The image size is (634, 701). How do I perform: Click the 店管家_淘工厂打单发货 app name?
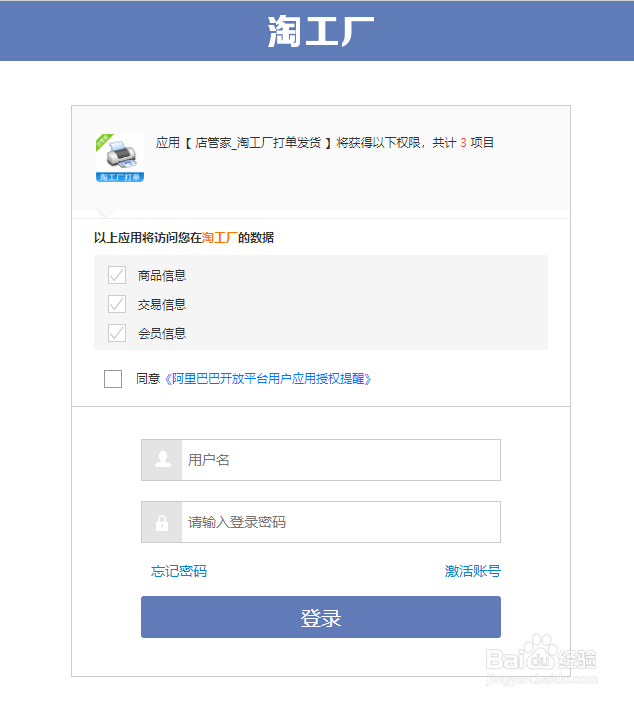(x=258, y=143)
